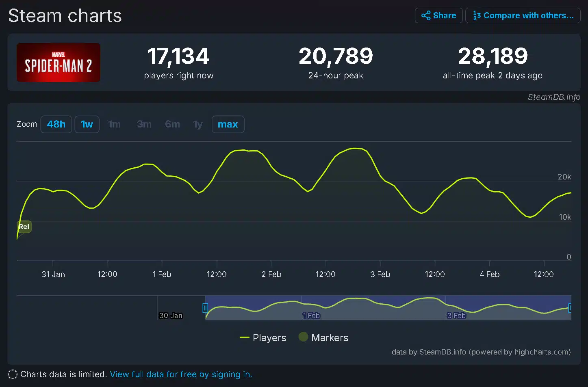
Task: Toggle the Markers series in legend
Action: (323, 337)
